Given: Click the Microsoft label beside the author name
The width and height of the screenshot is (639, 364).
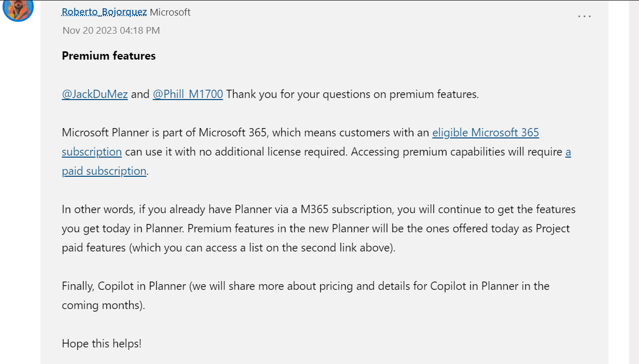Looking at the screenshot, I should tap(170, 12).
